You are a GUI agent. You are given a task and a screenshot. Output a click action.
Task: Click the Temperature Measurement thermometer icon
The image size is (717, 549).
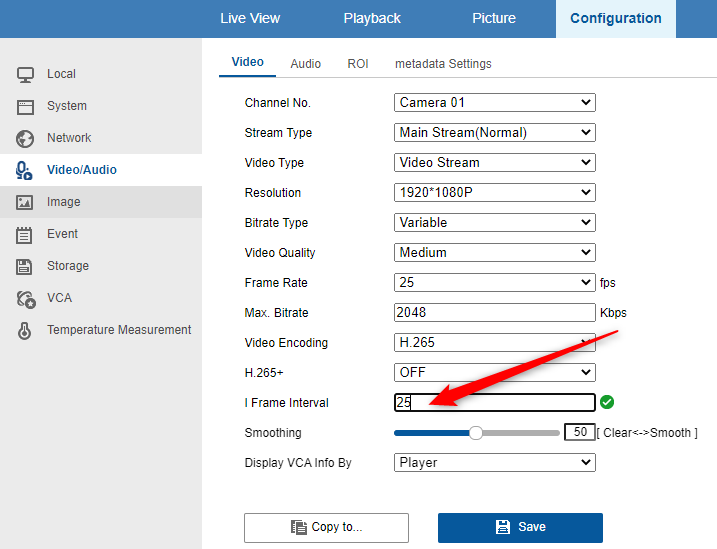[25, 330]
